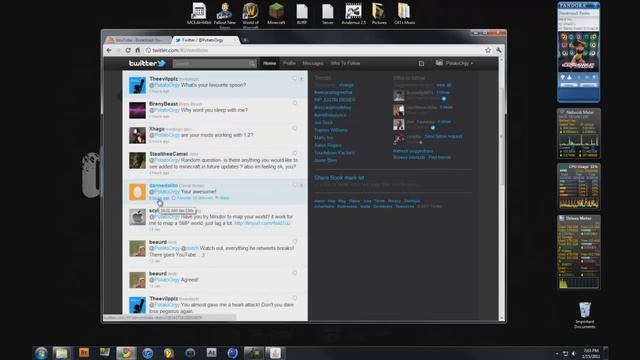Click Refresh suggestions link
Screen dimensions: 640x360
[413, 151]
